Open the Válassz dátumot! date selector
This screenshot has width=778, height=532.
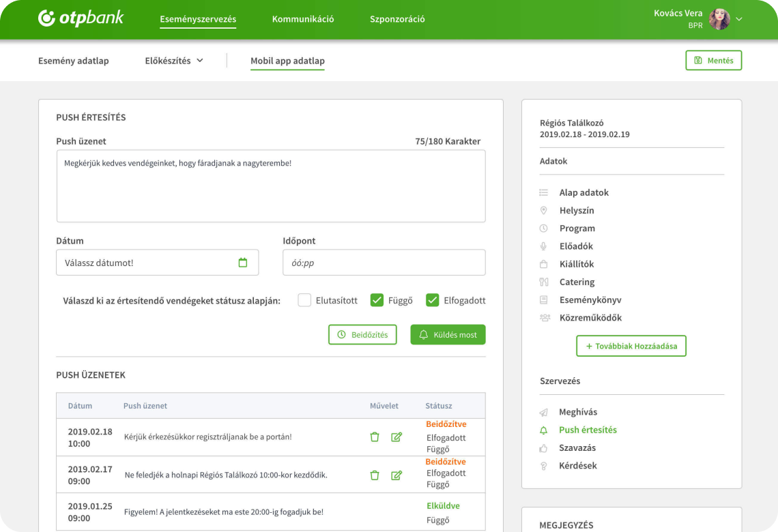click(157, 263)
